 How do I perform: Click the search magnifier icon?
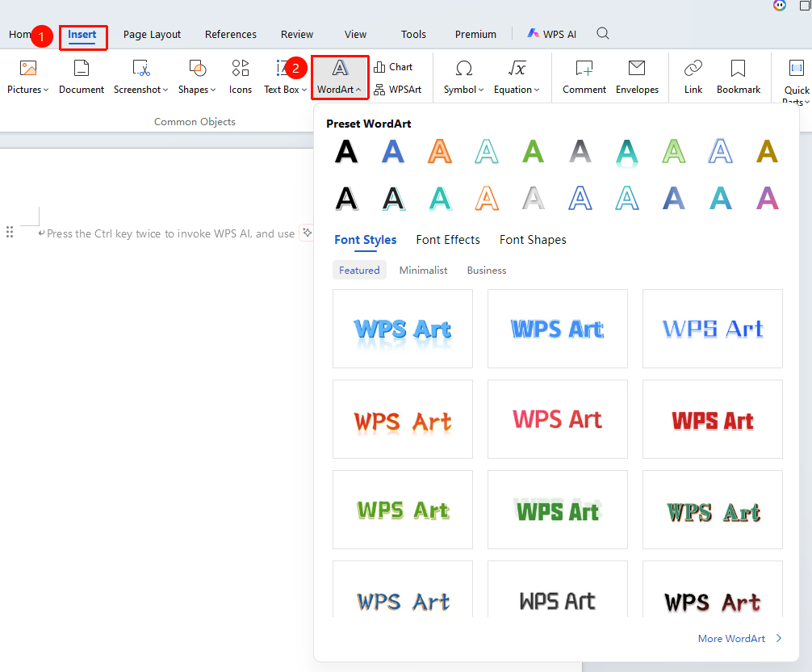pos(602,34)
